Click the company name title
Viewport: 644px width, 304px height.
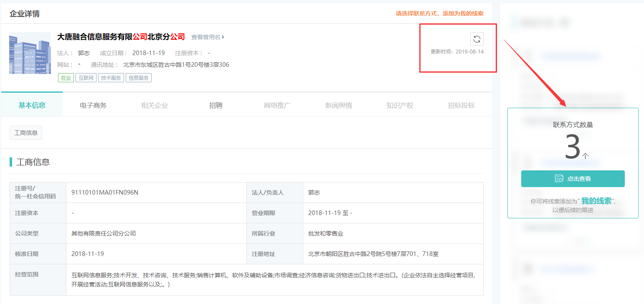tap(121, 37)
